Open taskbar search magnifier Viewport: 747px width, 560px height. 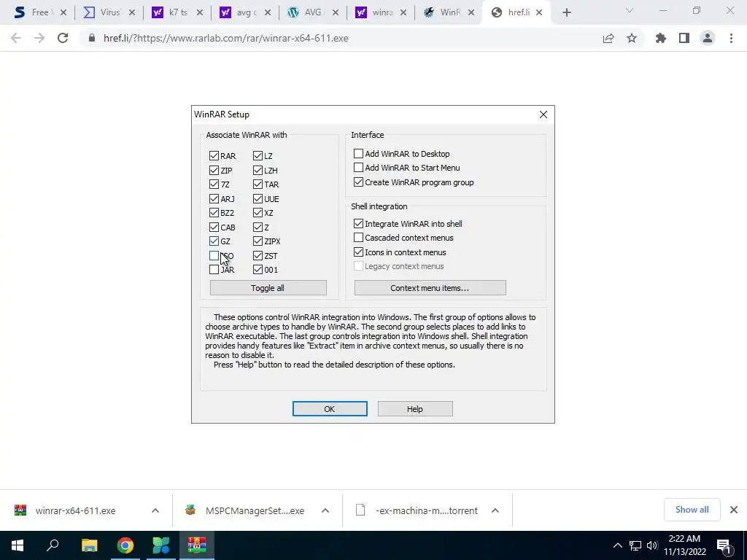tap(53, 545)
